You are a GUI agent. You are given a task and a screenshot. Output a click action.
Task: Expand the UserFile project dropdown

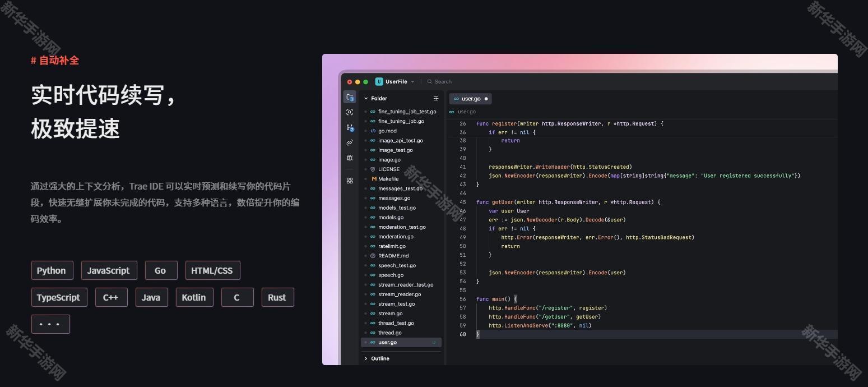(x=412, y=82)
